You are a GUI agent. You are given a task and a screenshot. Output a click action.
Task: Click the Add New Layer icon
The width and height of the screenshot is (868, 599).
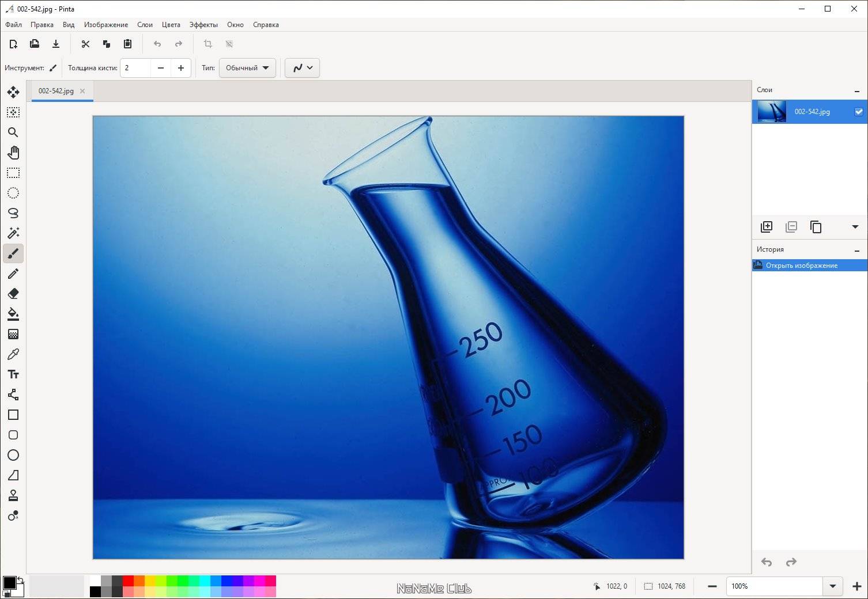pyautogui.click(x=767, y=227)
